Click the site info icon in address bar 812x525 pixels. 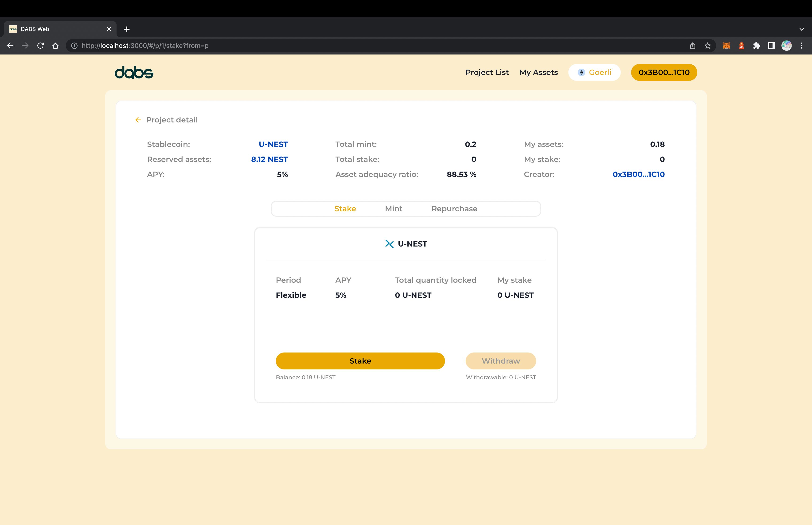pyautogui.click(x=74, y=46)
